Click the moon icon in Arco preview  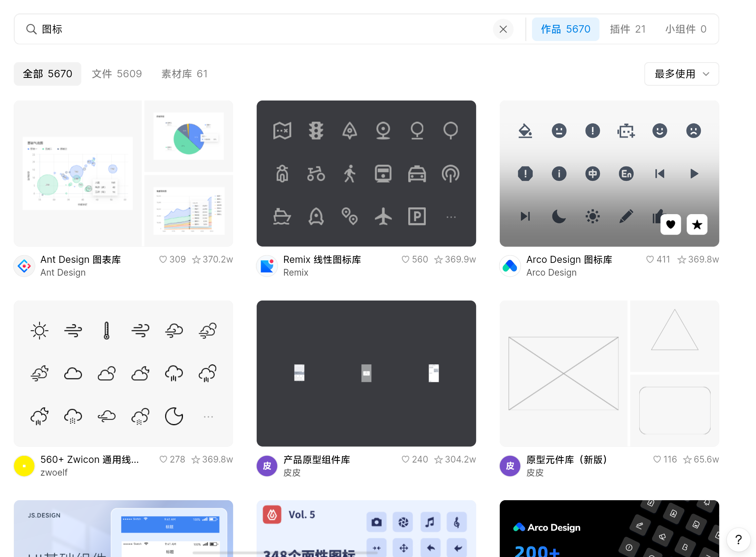point(559,216)
